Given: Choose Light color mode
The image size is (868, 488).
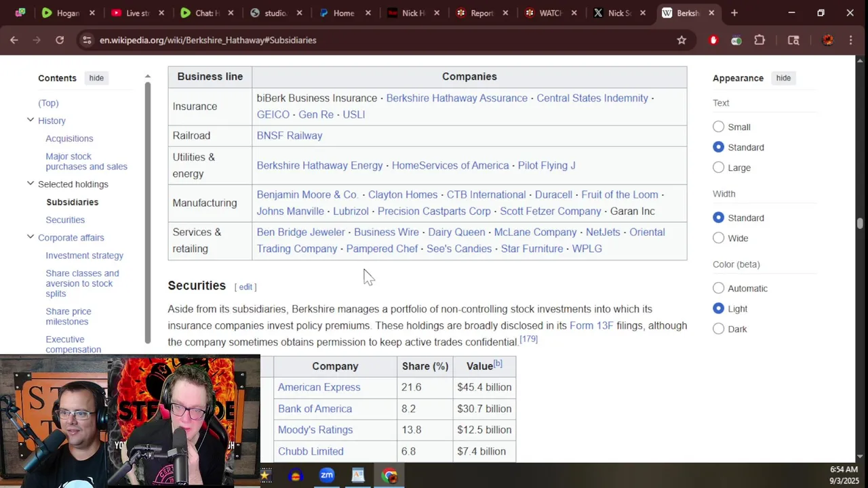Looking at the screenshot, I should click(718, 308).
